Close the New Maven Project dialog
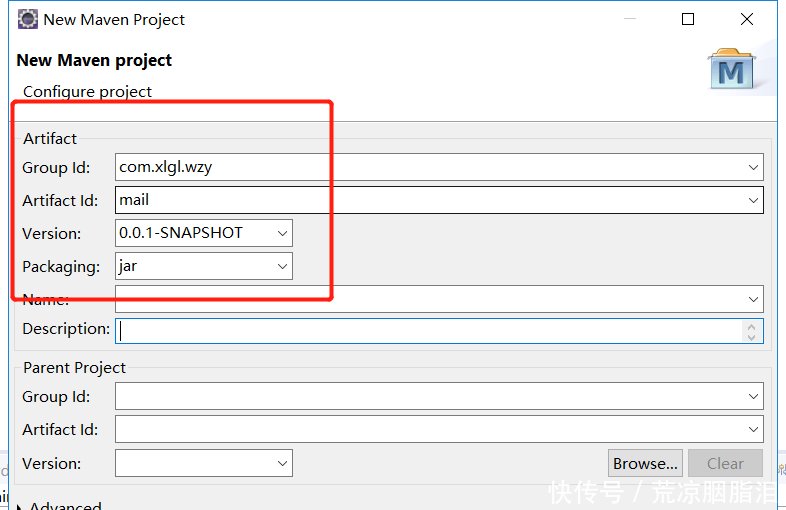 pyautogui.click(x=747, y=20)
